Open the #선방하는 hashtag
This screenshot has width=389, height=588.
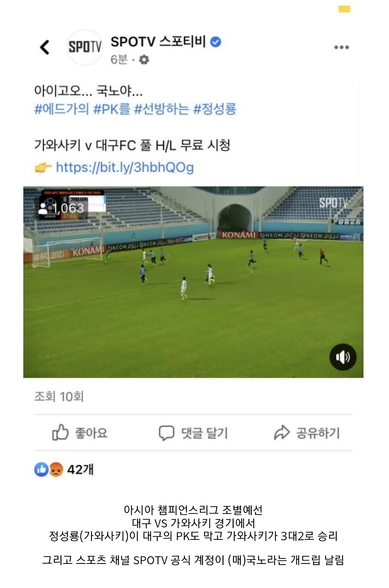click(x=161, y=109)
